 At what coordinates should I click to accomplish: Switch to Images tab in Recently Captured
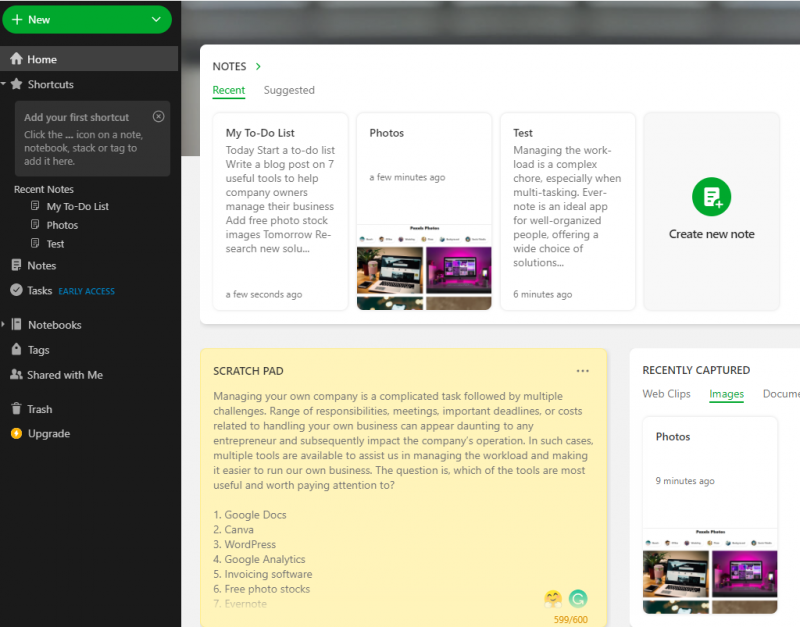pos(726,394)
